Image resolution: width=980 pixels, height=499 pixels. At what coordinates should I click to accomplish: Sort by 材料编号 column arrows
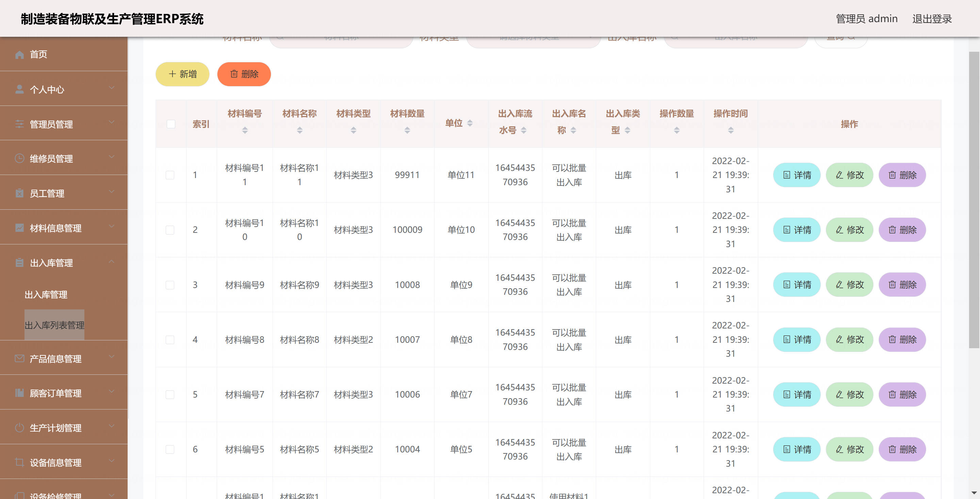click(x=245, y=130)
